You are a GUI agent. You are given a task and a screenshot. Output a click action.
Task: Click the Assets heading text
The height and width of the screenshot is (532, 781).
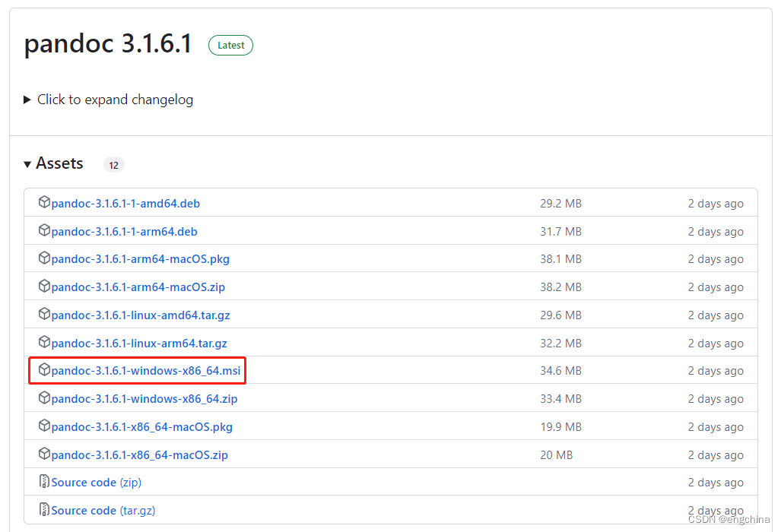click(59, 163)
